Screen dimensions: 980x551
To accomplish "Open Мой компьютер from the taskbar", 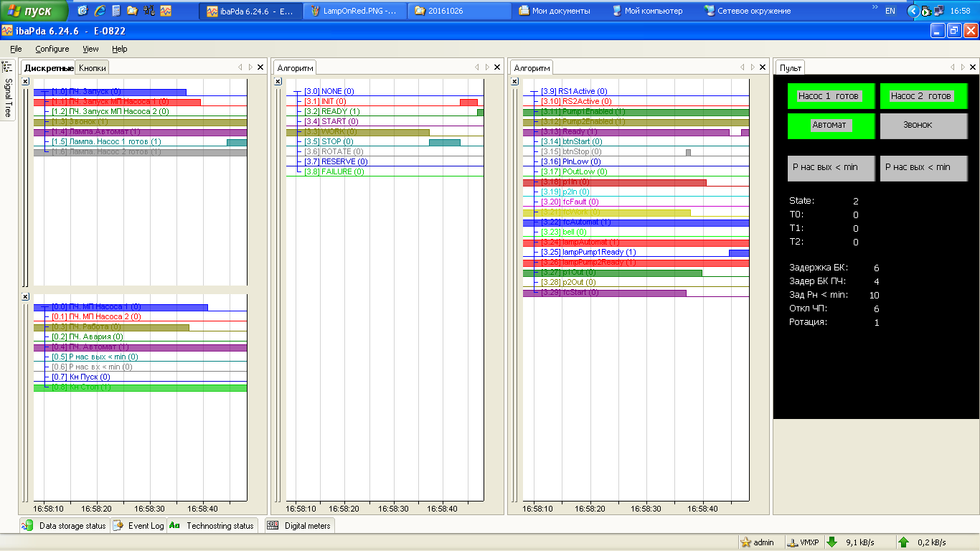I will pyautogui.click(x=649, y=11).
